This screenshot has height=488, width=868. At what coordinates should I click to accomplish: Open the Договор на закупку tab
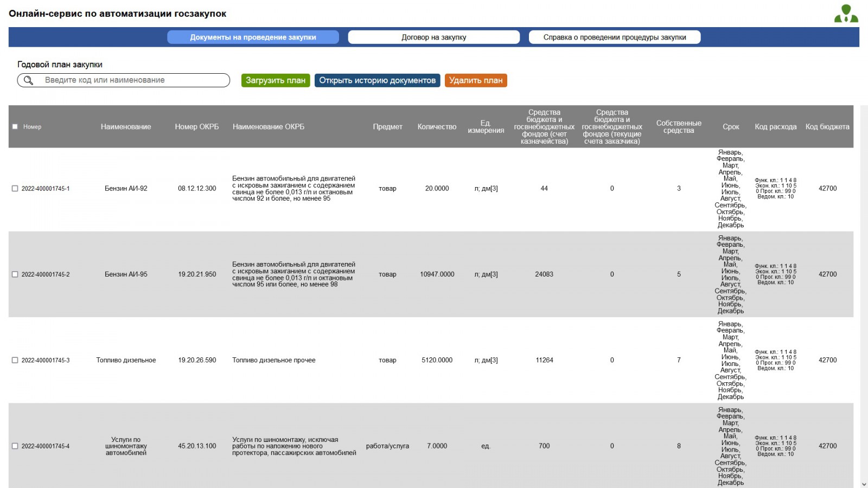pyautogui.click(x=434, y=37)
